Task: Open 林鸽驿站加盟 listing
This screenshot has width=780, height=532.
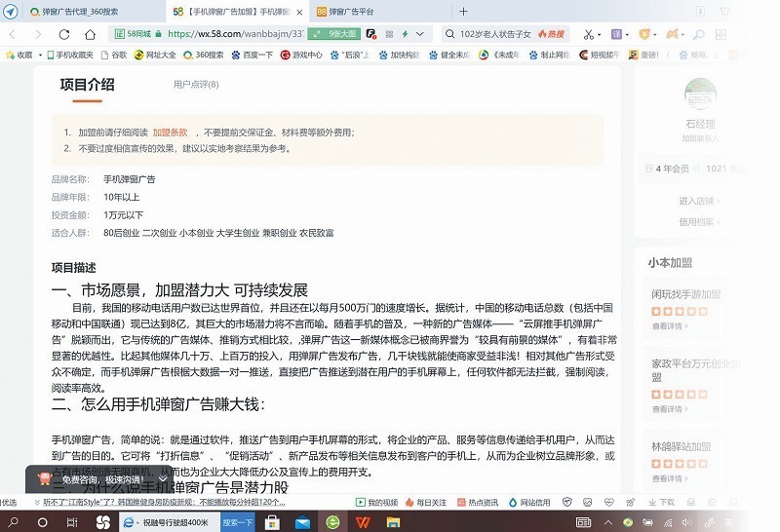Action: (681, 446)
